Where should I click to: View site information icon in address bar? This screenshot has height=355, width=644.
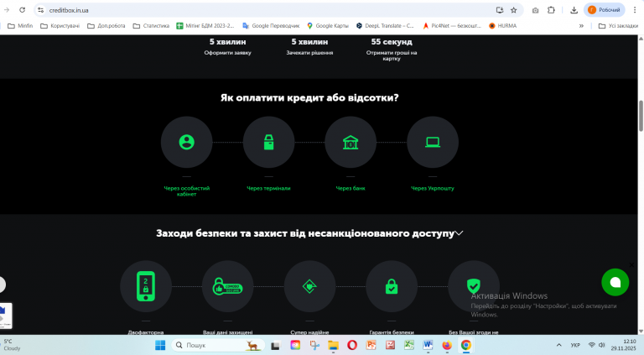coord(40,10)
